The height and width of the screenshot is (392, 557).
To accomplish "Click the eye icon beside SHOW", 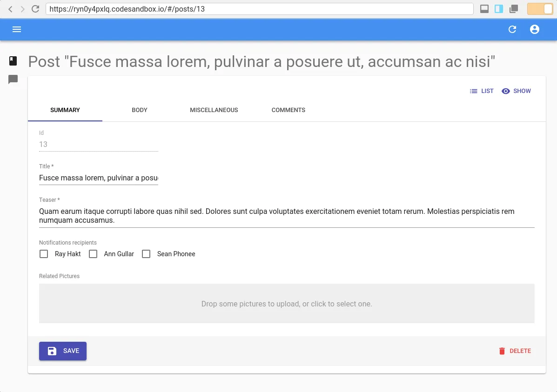I will tap(505, 91).
